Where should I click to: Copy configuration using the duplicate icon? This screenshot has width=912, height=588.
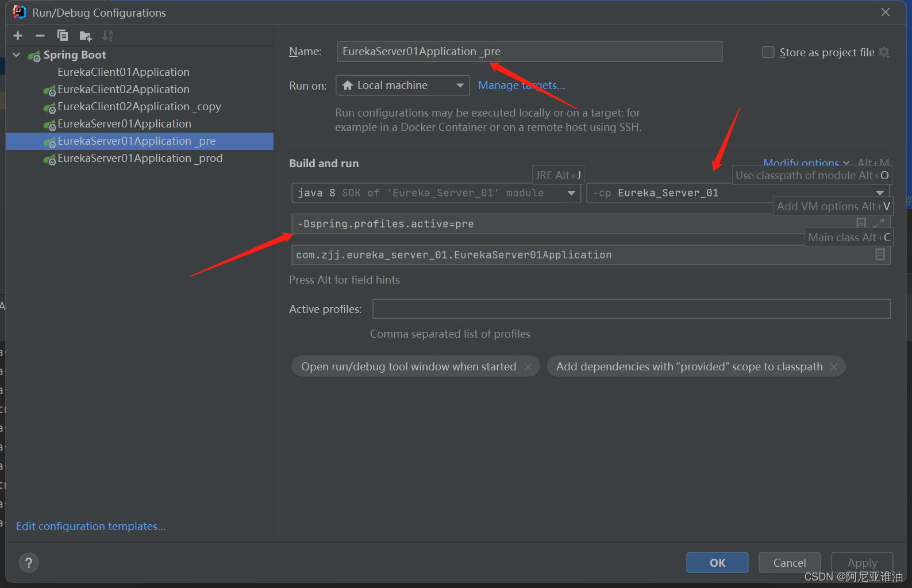[x=63, y=36]
